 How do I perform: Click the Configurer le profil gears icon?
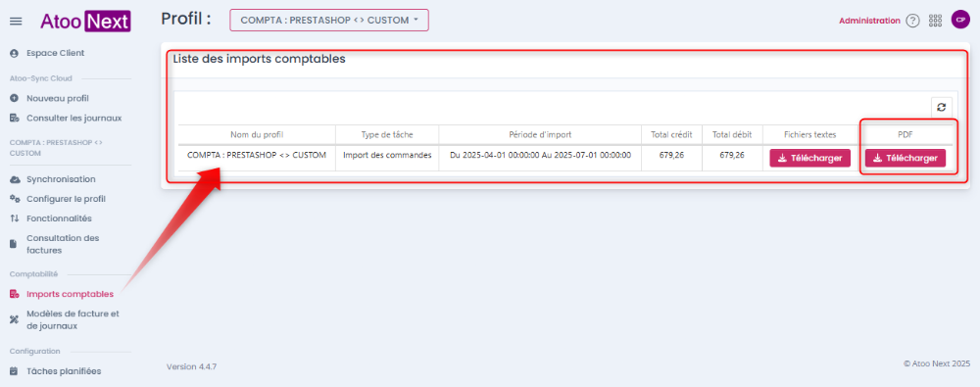click(15, 199)
